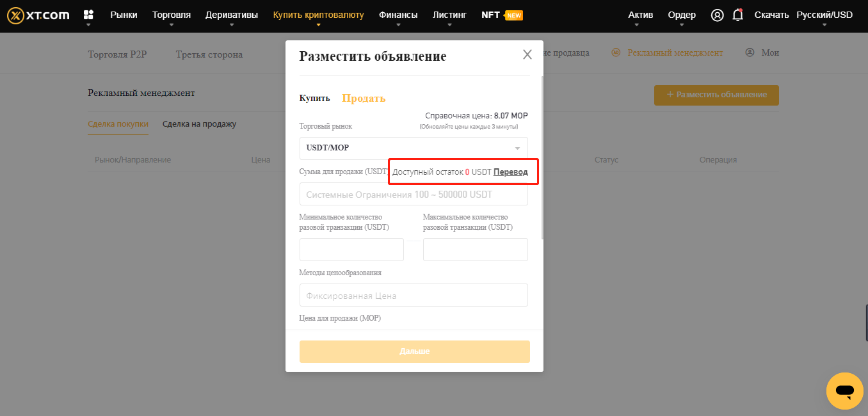Expand the Фиксированная Цена pricing method dropdown
Viewport: 868px width, 416px height.
(414, 296)
